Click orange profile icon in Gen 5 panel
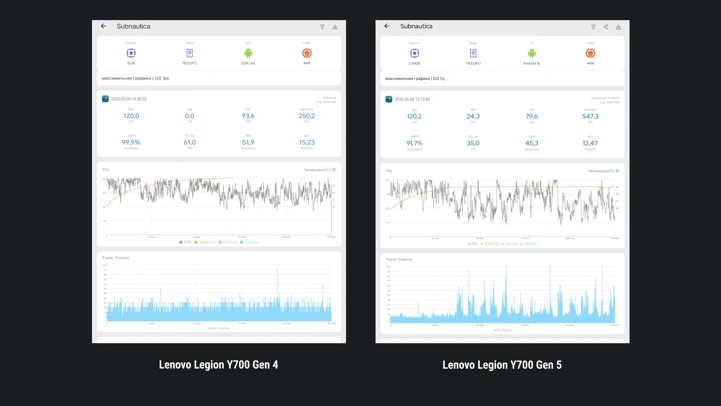 pos(590,53)
